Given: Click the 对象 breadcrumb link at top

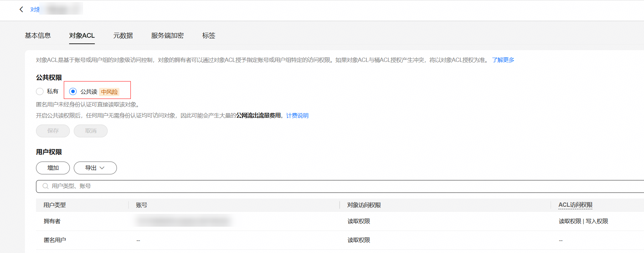Looking at the screenshot, I should pos(35,10).
